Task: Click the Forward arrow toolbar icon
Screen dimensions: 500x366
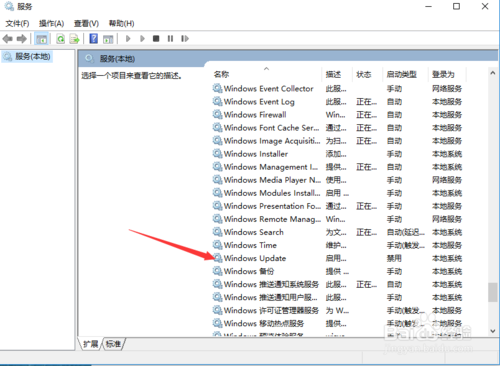Action: click(22, 39)
